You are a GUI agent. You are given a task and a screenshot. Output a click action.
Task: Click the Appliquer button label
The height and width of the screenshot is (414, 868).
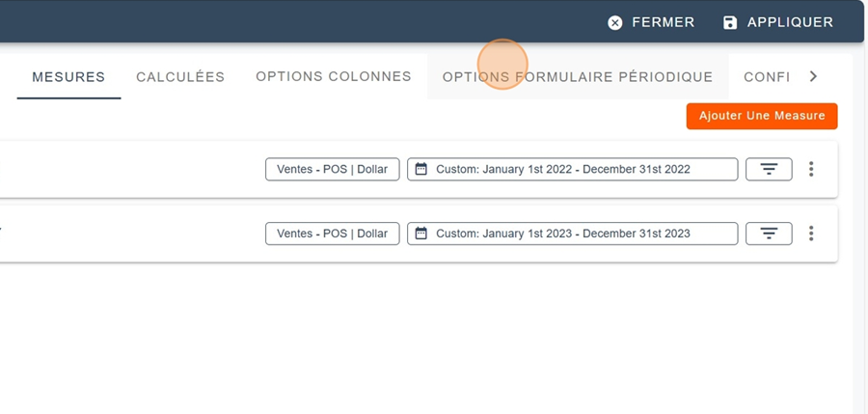[x=790, y=22]
